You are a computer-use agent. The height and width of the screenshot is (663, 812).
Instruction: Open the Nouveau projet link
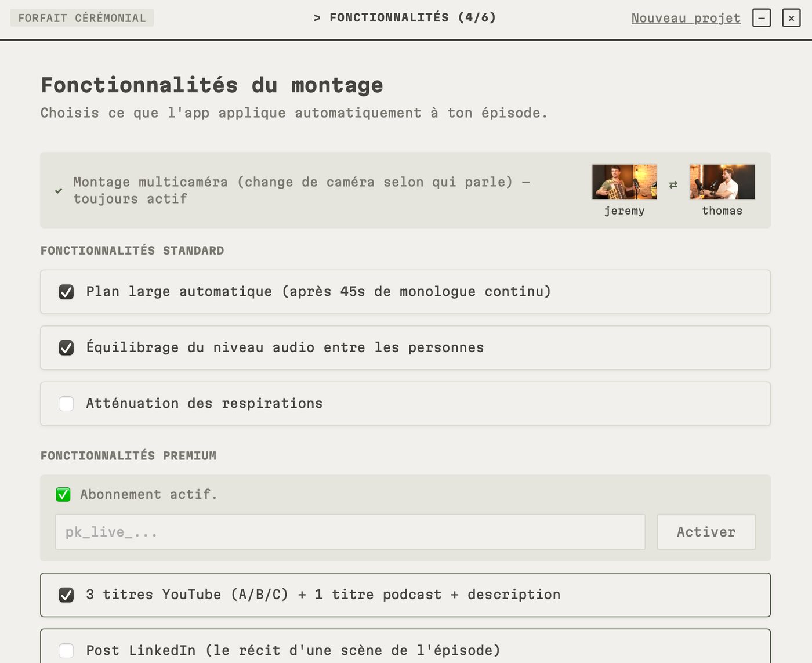686,18
